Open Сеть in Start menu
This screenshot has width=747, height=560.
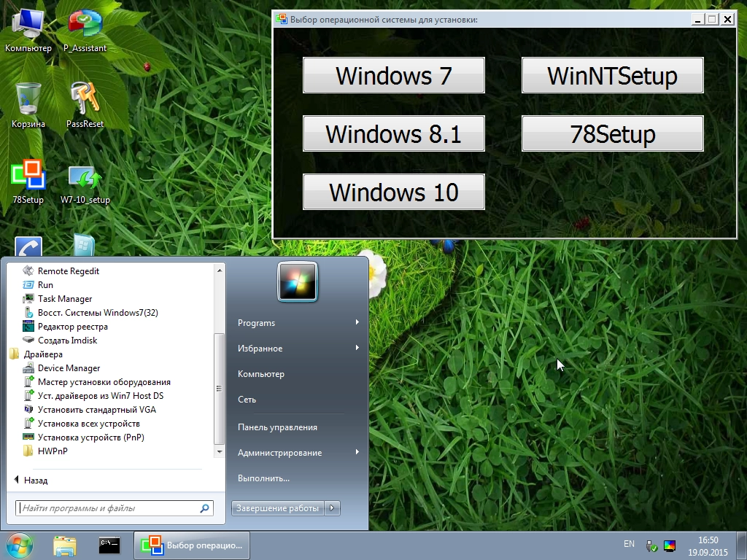[247, 400]
